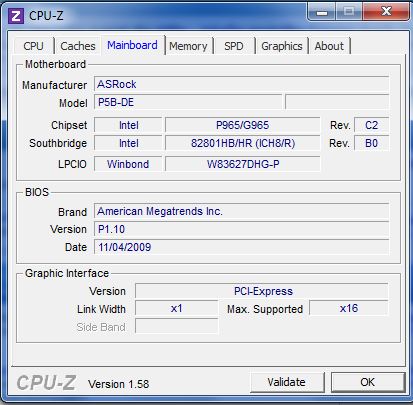The image size is (413, 405).
Task: Click the Intel southbridge vendor field
Action: tap(128, 143)
